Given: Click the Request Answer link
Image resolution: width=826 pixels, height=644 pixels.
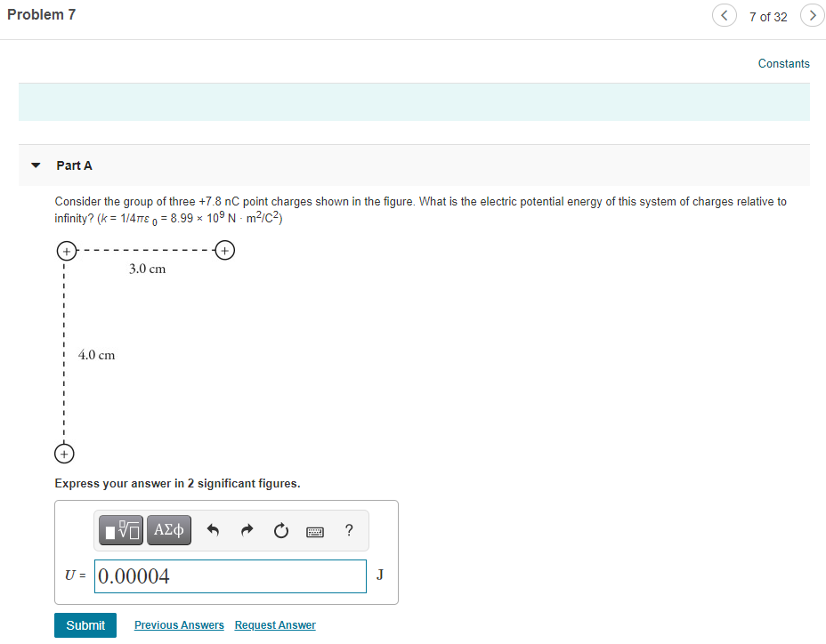Looking at the screenshot, I should coord(275,625).
